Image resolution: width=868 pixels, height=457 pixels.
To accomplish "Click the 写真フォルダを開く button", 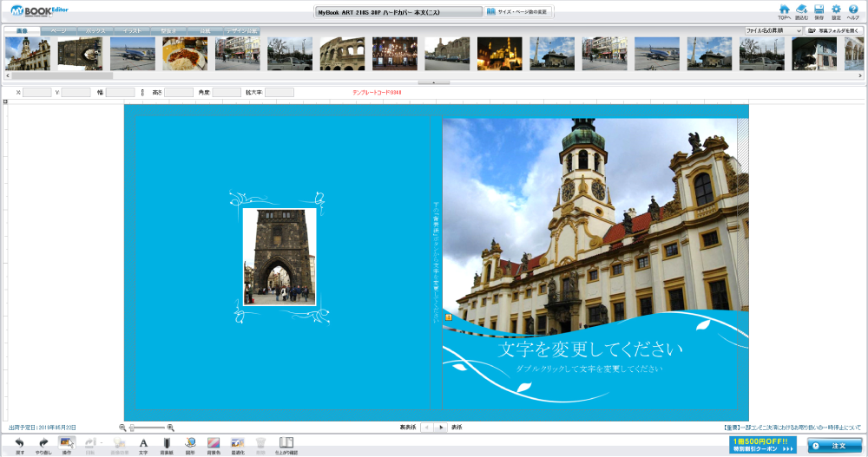I will click(833, 30).
